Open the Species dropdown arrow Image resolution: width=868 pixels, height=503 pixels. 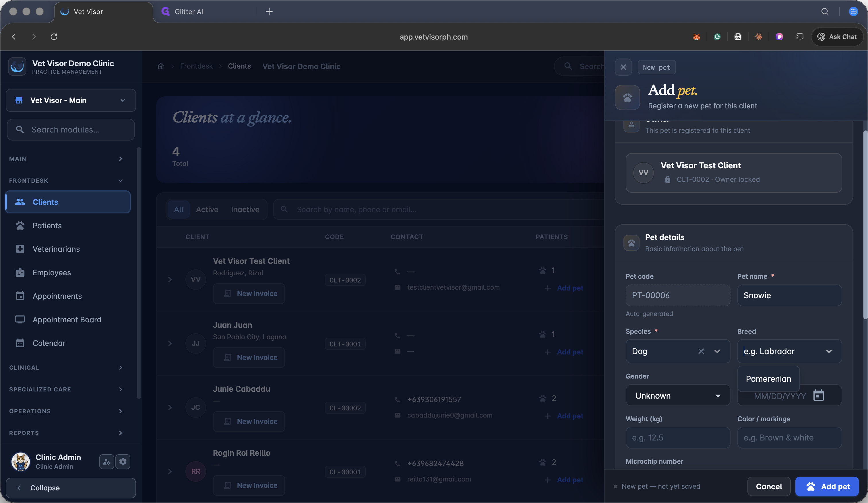point(718,351)
